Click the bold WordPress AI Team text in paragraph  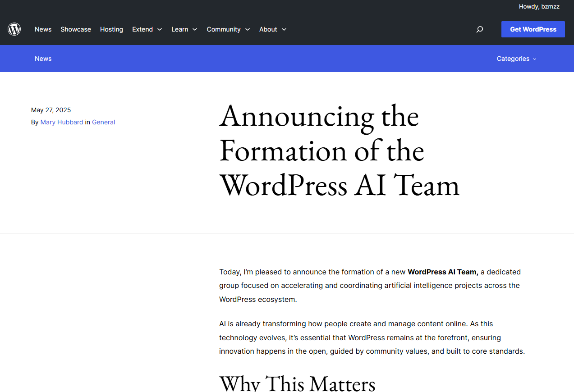pos(443,272)
